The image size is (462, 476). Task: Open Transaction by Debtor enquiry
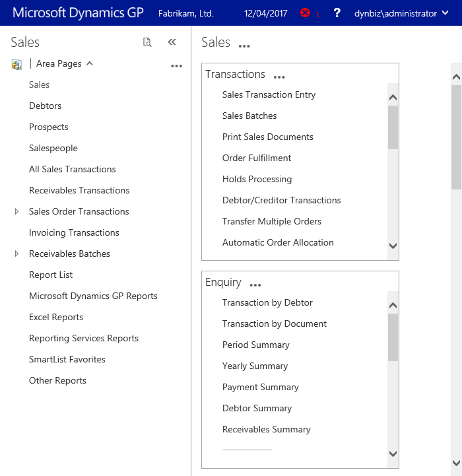(x=267, y=302)
